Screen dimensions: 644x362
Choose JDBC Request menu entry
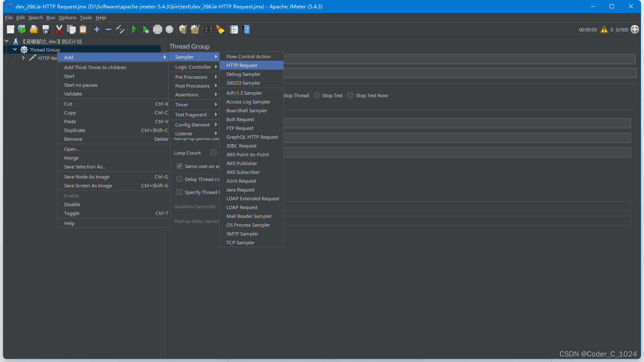point(252,146)
